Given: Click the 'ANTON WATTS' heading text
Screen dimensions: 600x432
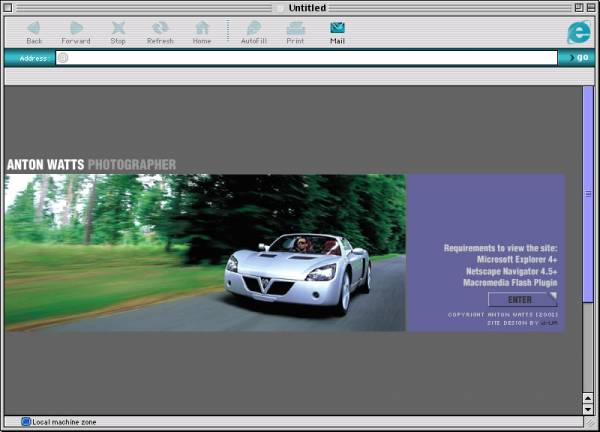Looking at the screenshot, I should 46,165.
